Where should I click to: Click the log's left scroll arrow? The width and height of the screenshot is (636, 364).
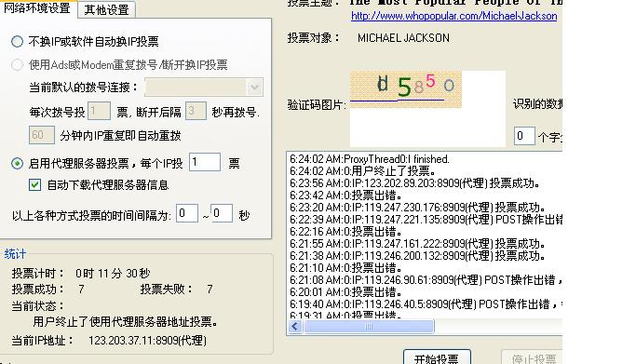[295, 327]
